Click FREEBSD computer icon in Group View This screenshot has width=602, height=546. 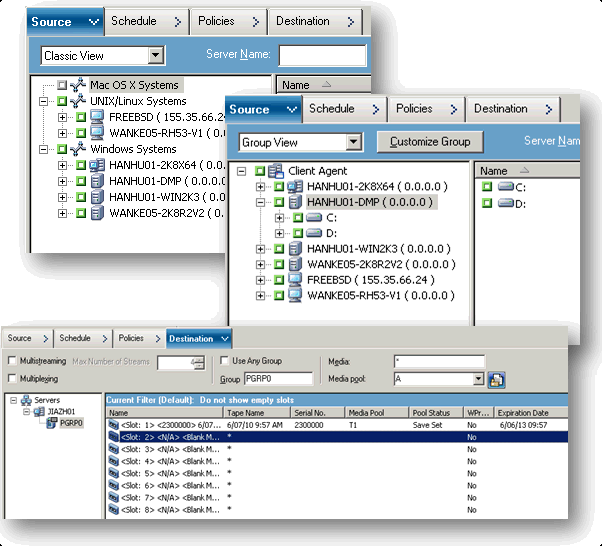coord(295,280)
